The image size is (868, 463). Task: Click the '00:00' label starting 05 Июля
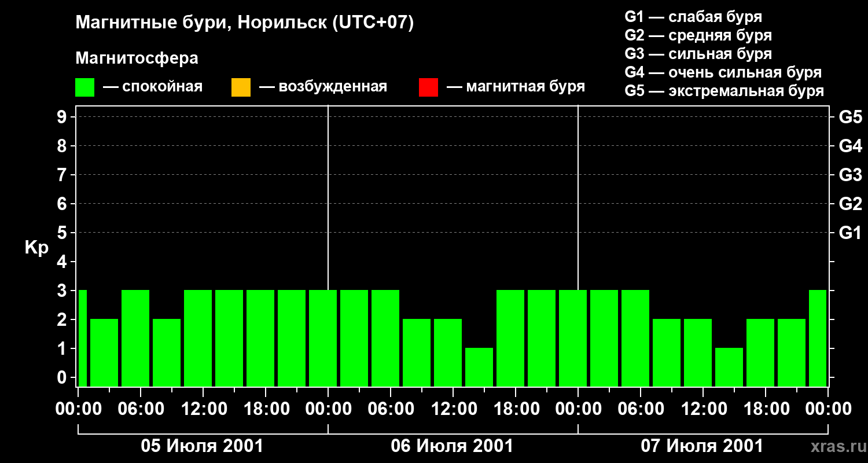78,409
